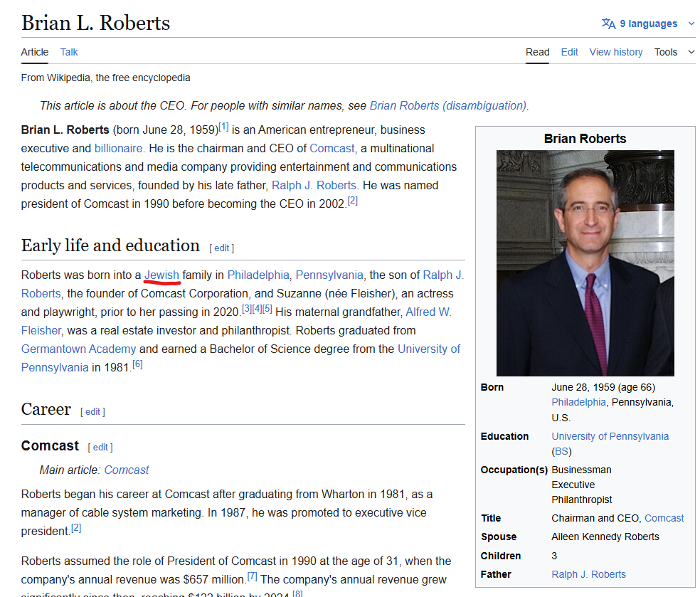Click the Brian Roberts infobox portrait photo
This screenshot has height=597, width=700.
tap(585, 263)
